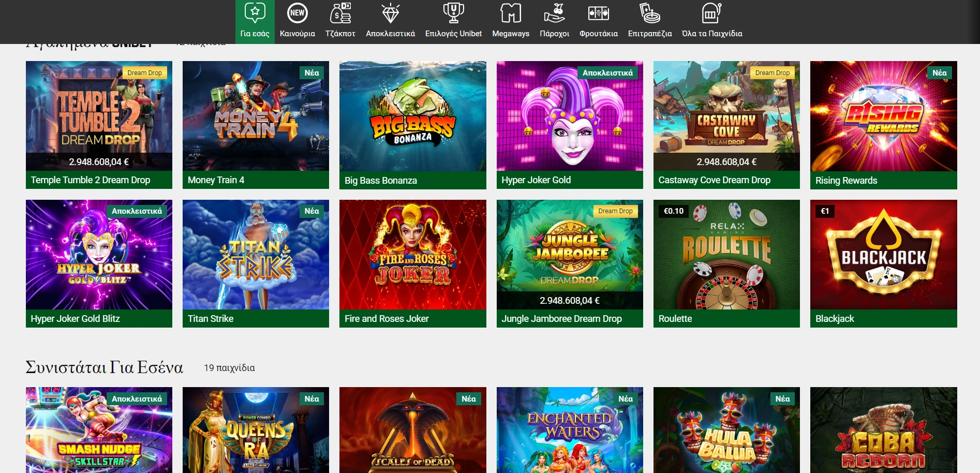The height and width of the screenshot is (473, 980).
Task: Open the Smash Nudge Skillstar game
Action: (x=99, y=430)
